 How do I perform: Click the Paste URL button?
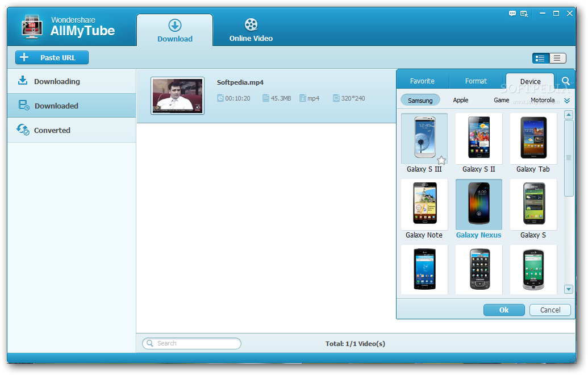52,57
